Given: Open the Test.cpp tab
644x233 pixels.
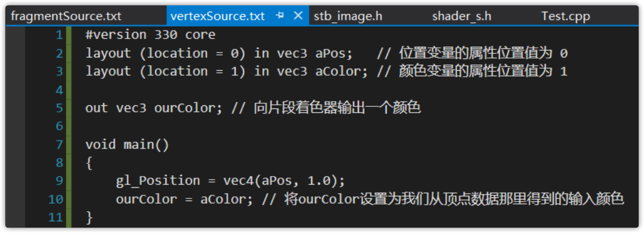Looking at the screenshot, I should [565, 16].
